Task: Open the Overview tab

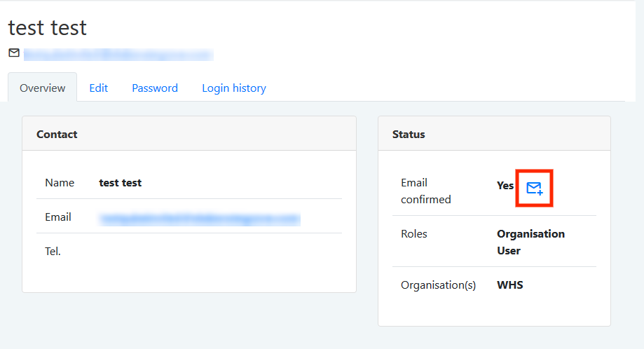Action: coord(43,88)
